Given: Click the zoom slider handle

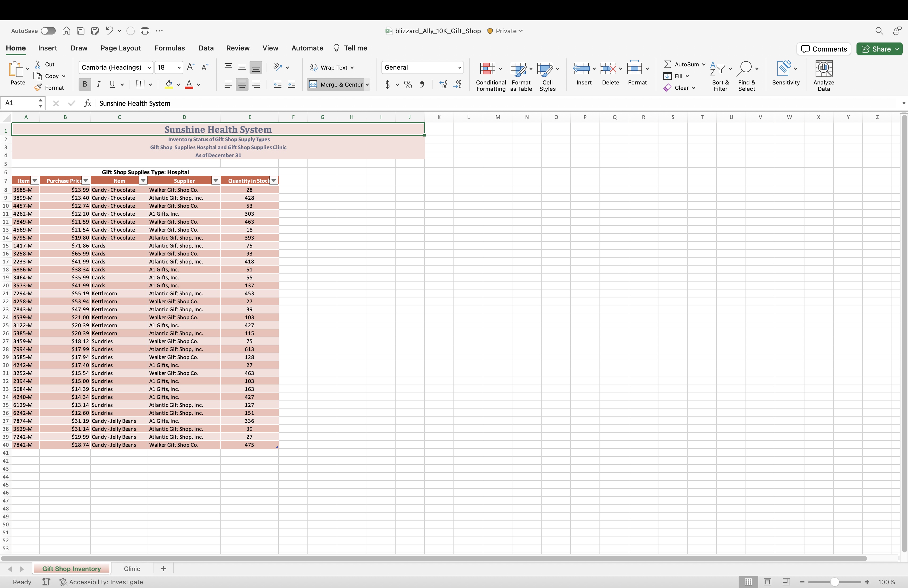Looking at the screenshot, I should click(835, 582).
